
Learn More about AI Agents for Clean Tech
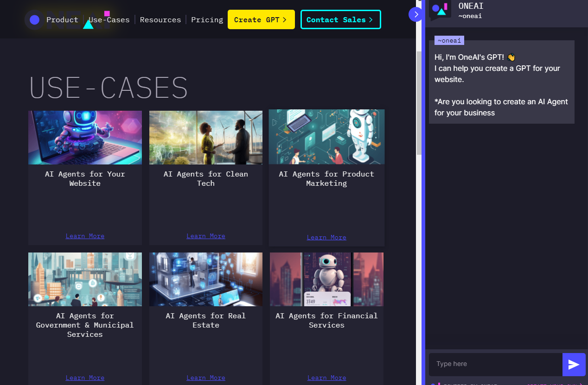point(206,236)
